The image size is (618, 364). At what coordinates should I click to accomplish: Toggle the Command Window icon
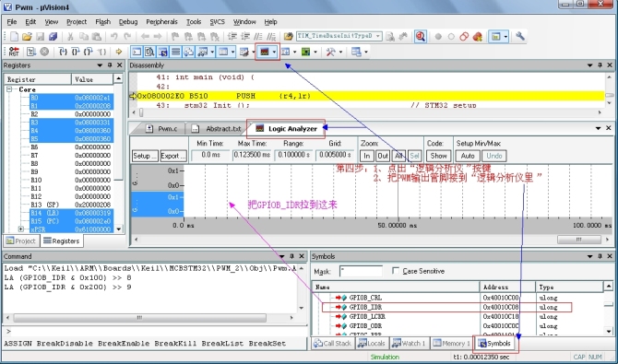pos(137,52)
